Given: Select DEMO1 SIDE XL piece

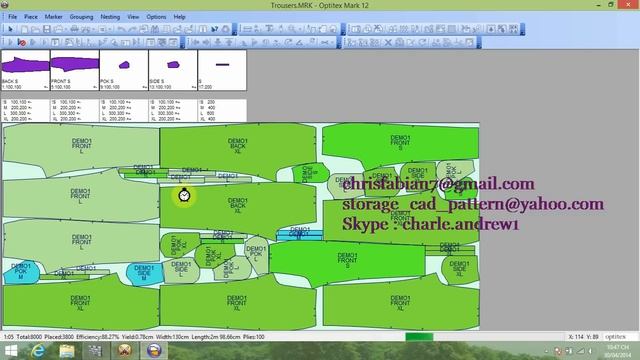Looking at the screenshot, I should click(x=459, y=269).
